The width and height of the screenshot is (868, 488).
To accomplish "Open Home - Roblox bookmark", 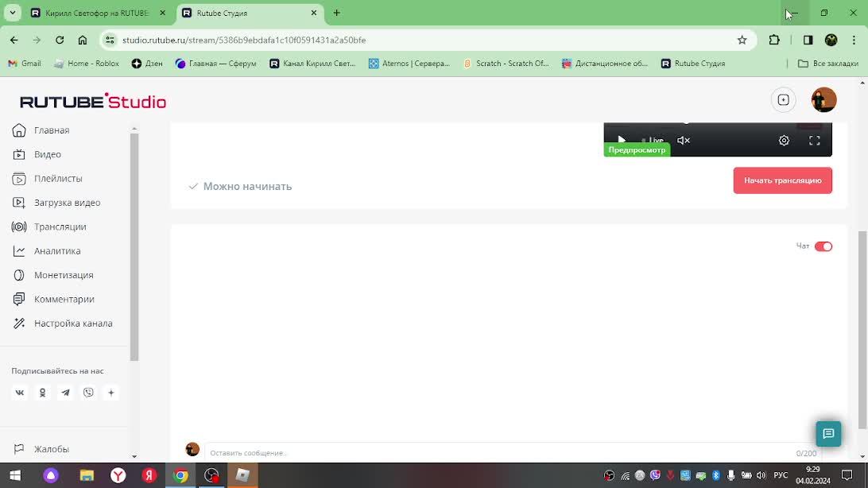I will click(87, 64).
